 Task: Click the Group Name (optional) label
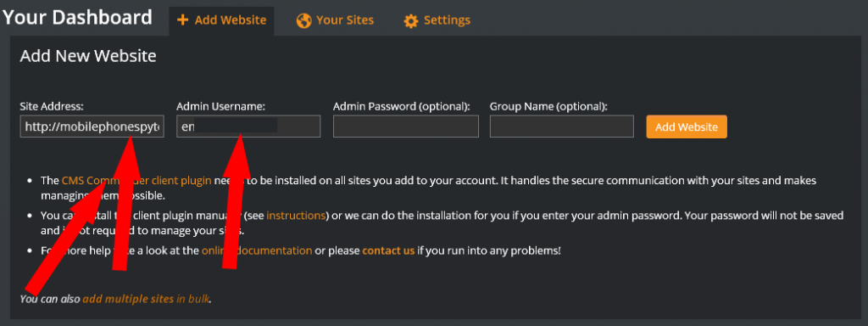(548, 106)
